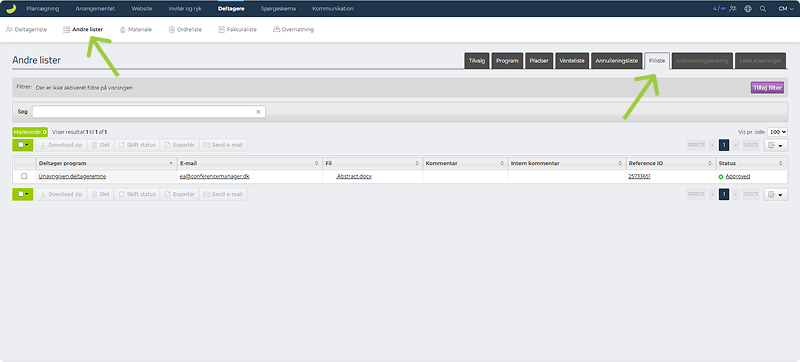Image resolution: width=800 pixels, height=362 pixels.
Task: Go to page 1 in top pagination
Action: pyautogui.click(x=723, y=145)
